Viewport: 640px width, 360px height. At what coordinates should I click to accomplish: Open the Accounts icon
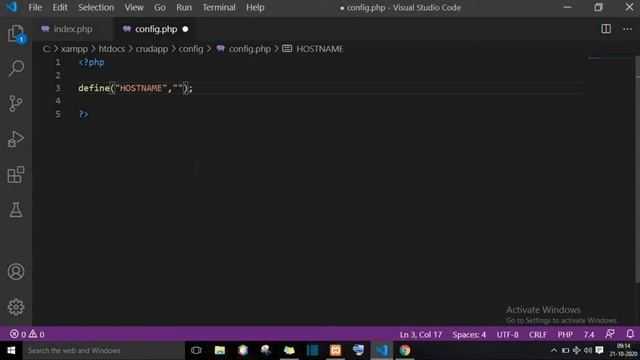pos(16,272)
